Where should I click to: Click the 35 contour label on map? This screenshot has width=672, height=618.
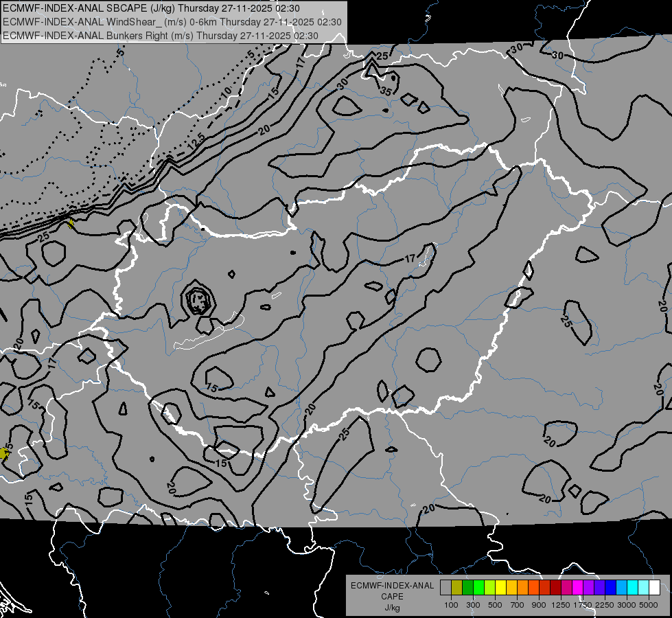pos(386,91)
